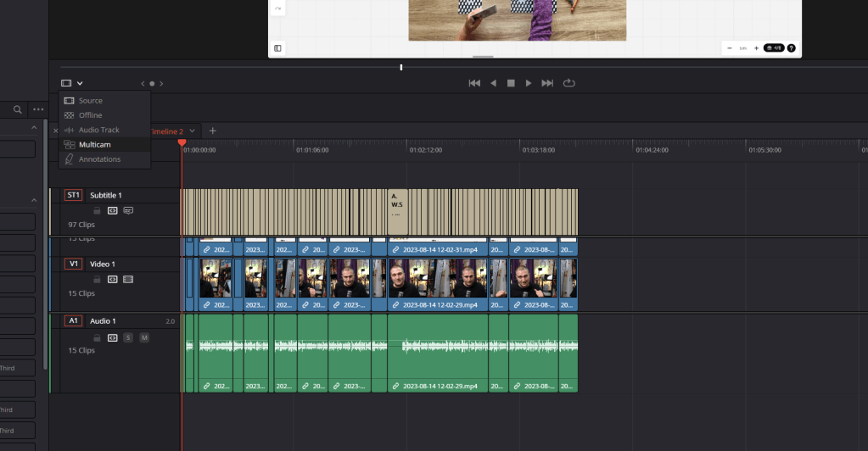Add a new timeline tab
This screenshot has width=868, height=451.
[x=213, y=131]
